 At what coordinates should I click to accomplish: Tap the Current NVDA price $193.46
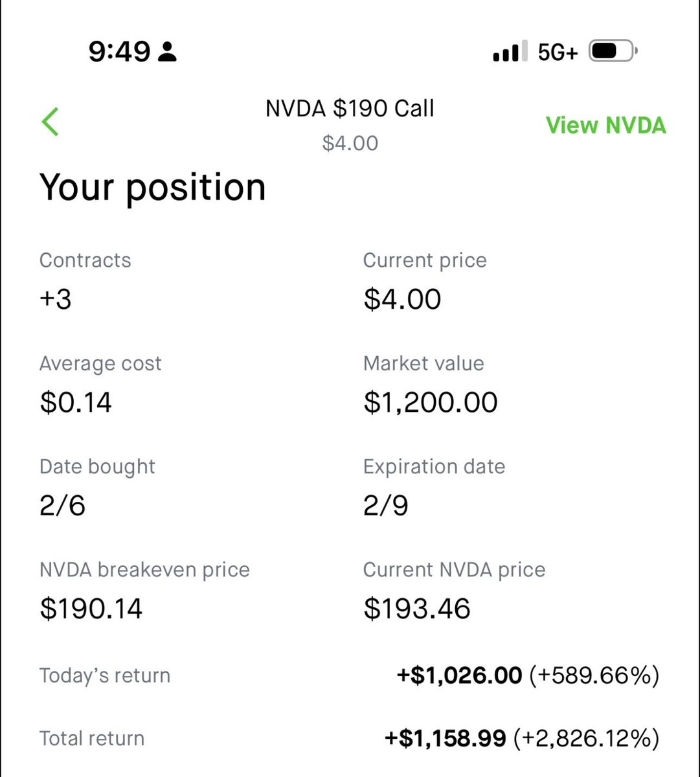pyautogui.click(x=417, y=609)
